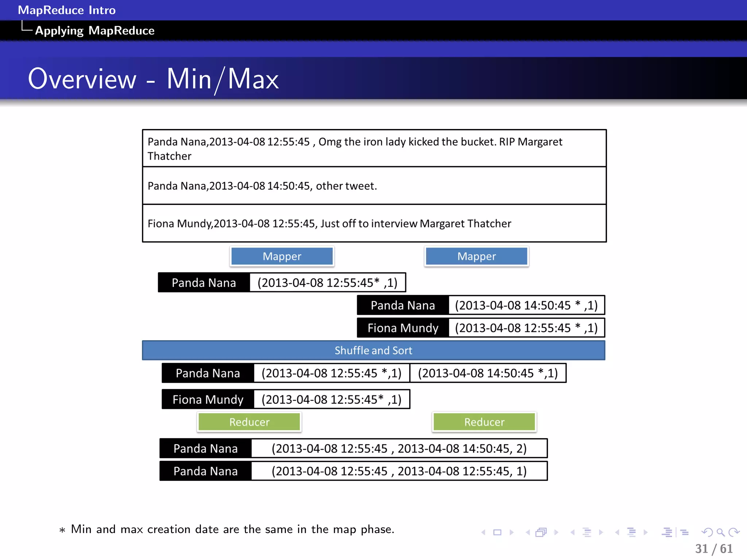
Task: Click Panda Nana key after Shuffle and Sort
Action: pos(208,373)
